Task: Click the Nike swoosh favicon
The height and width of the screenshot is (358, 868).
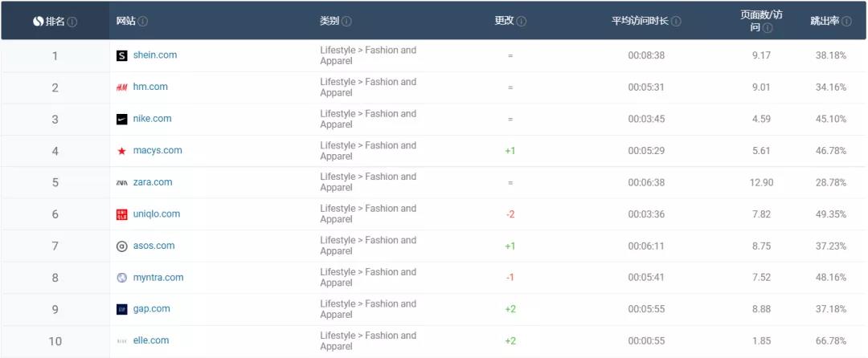Action: pyautogui.click(x=122, y=119)
